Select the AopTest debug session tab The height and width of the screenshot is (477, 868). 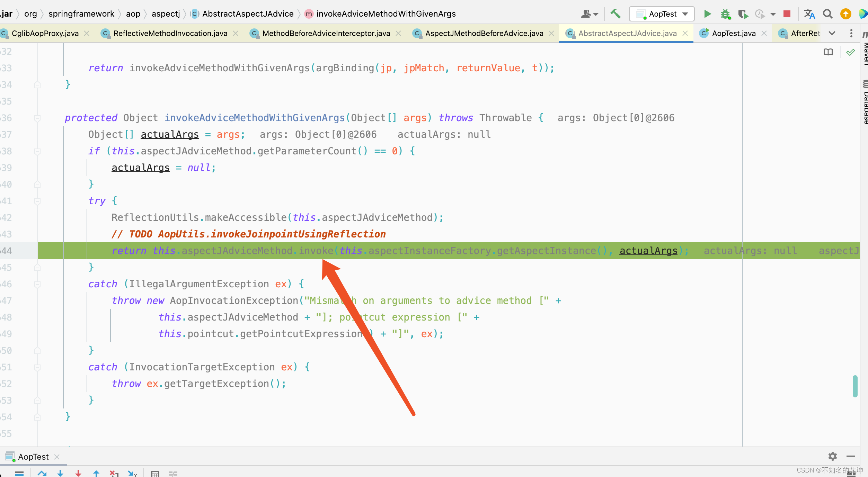click(33, 457)
